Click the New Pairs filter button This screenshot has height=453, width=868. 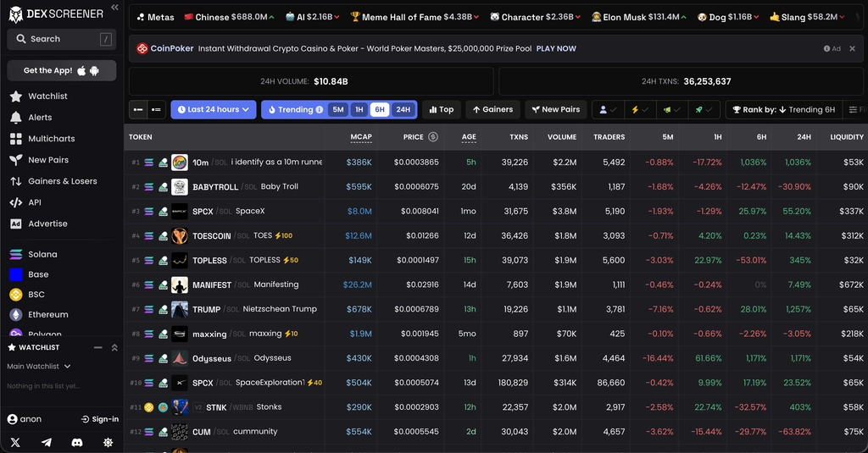(556, 109)
